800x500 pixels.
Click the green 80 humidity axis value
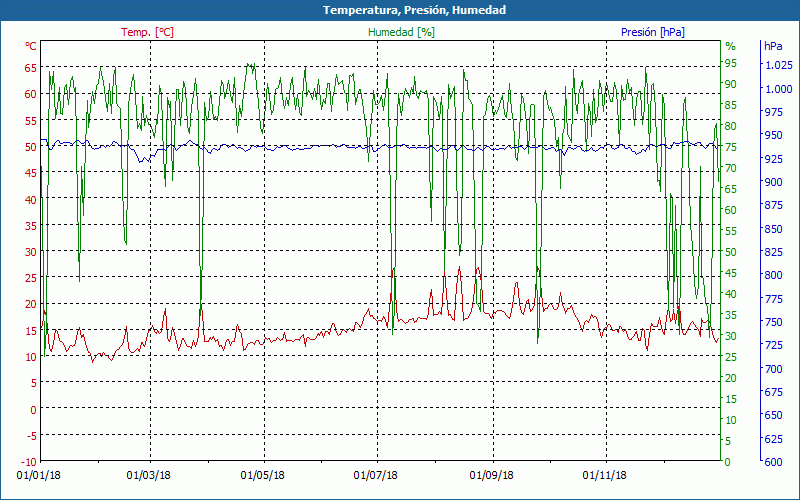[x=731, y=127]
